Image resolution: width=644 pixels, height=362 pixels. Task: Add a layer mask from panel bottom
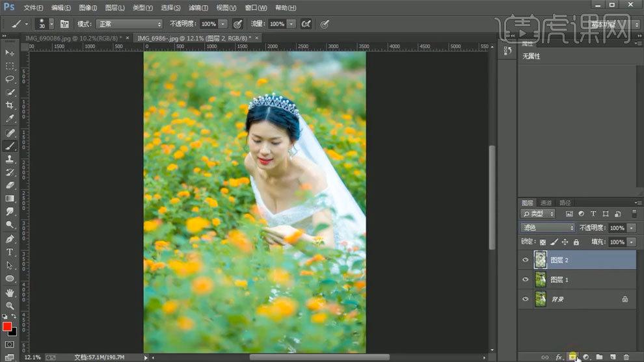pos(572,357)
